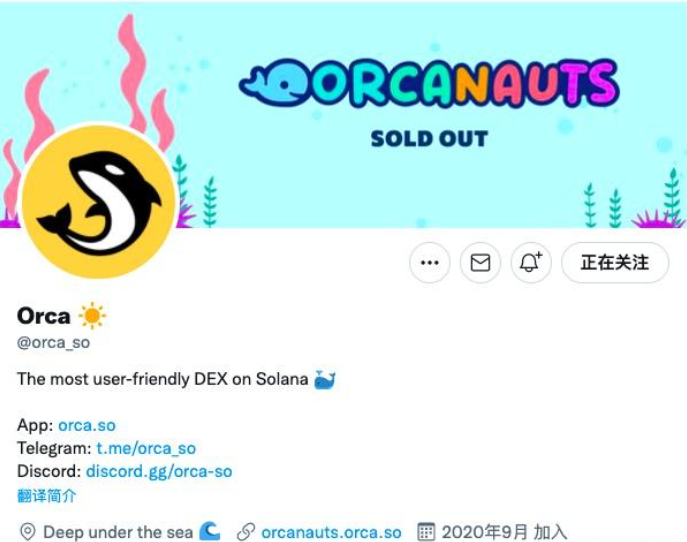Open the orcanauts.orca.so website link
The width and height of the screenshot is (687, 542).
pos(331,532)
